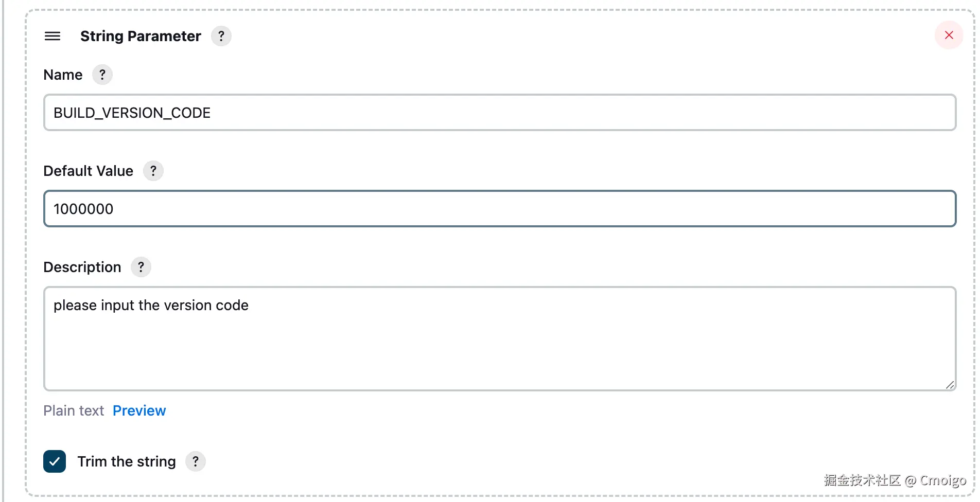The image size is (980, 502).
Task: Click the Cmoigo watermark text
Action: click(942, 480)
